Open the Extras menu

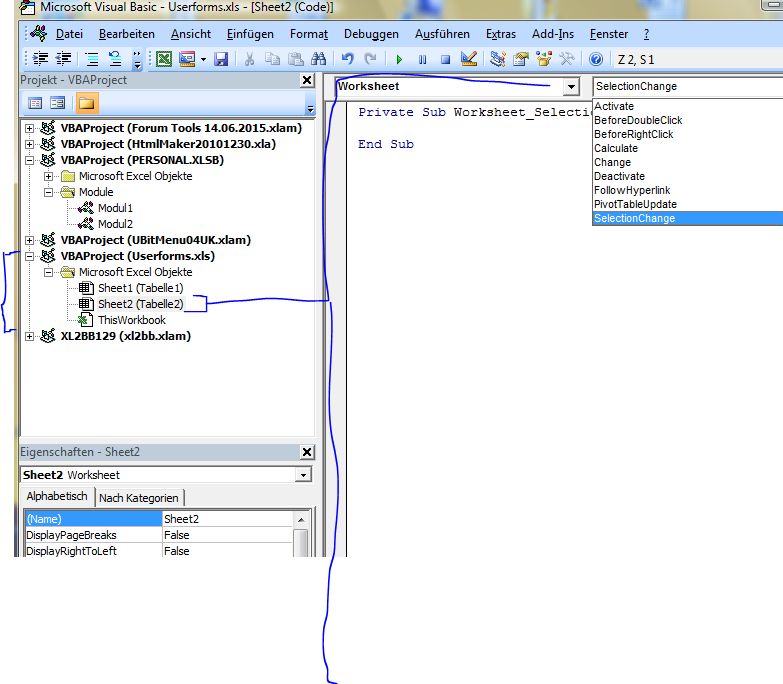click(500, 34)
